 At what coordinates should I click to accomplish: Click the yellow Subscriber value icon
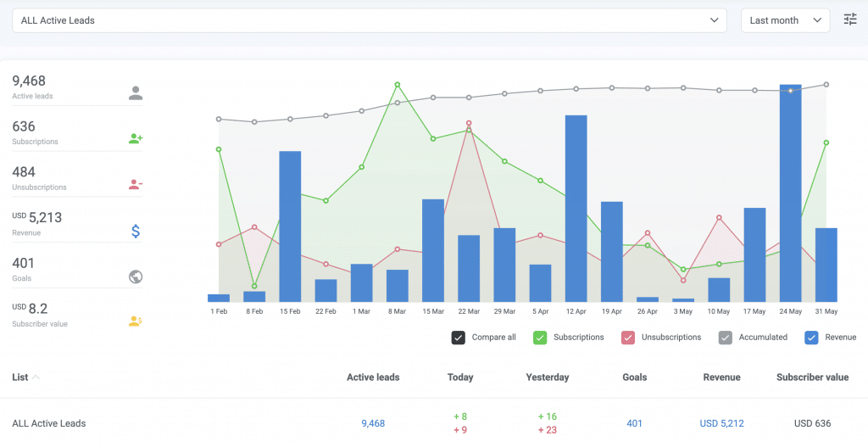click(x=136, y=321)
